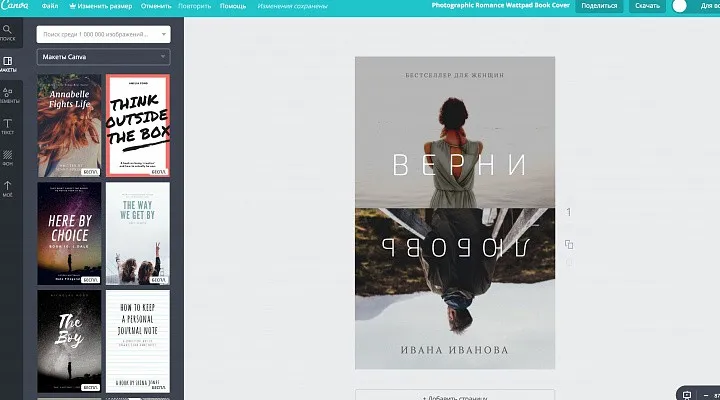This screenshot has width=720, height=400.
Task: Open the Uploads (Моё) sidebar panel
Action: click(x=8, y=188)
